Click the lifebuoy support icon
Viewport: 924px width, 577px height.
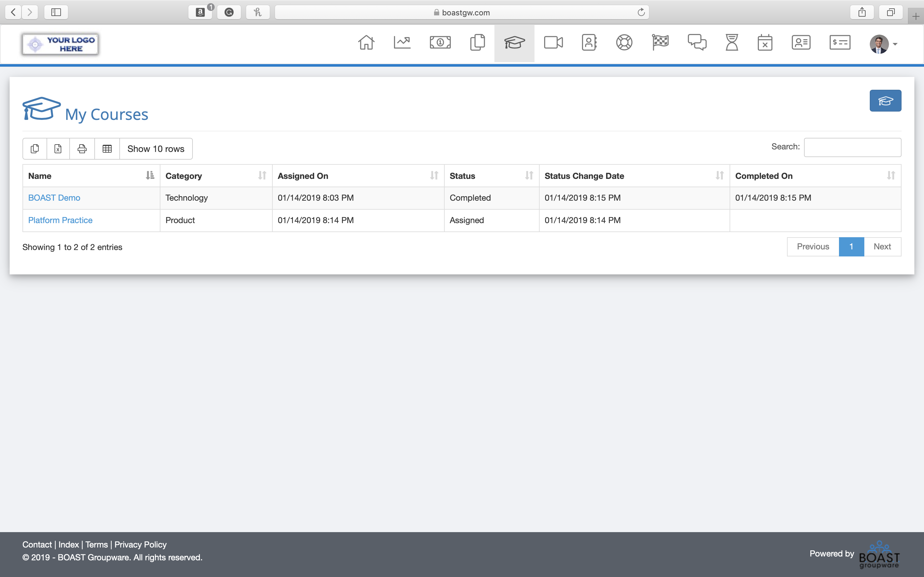(x=624, y=42)
